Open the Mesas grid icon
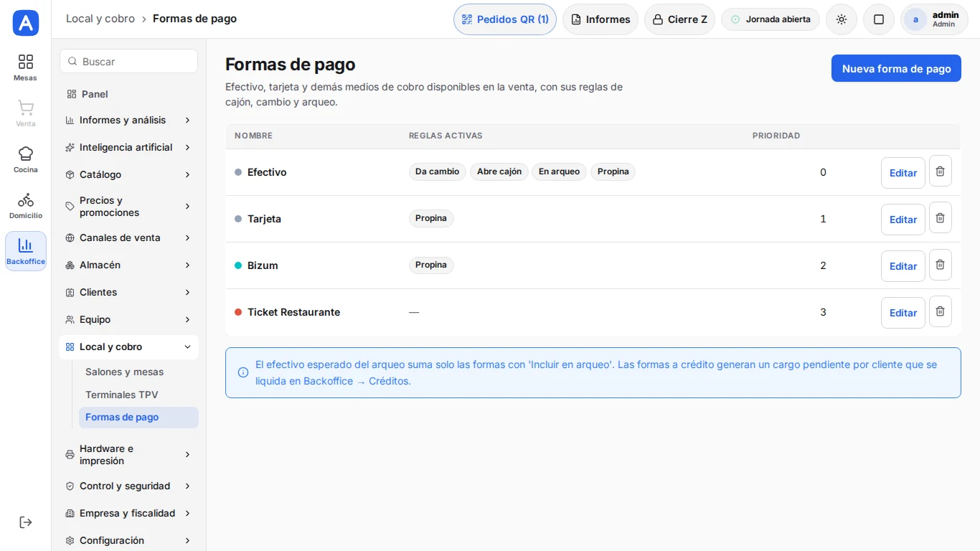Screen dimensions: 980x551 click(x=26, y=67)
